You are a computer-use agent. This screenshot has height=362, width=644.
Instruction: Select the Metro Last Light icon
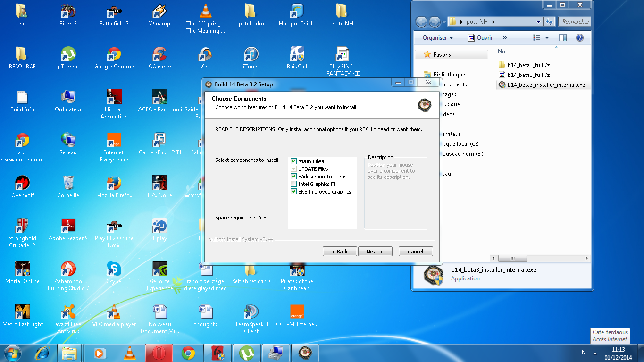point(23,316)
